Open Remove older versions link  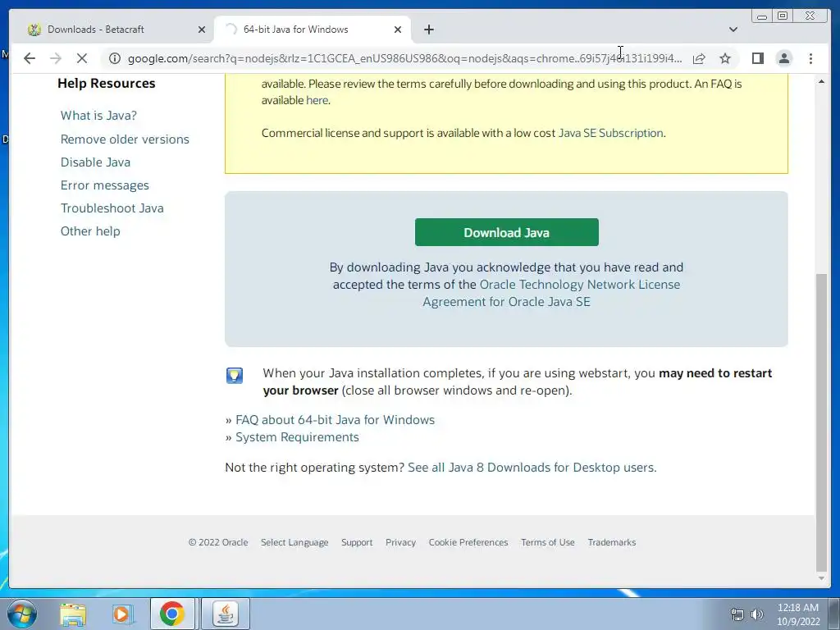125,139
